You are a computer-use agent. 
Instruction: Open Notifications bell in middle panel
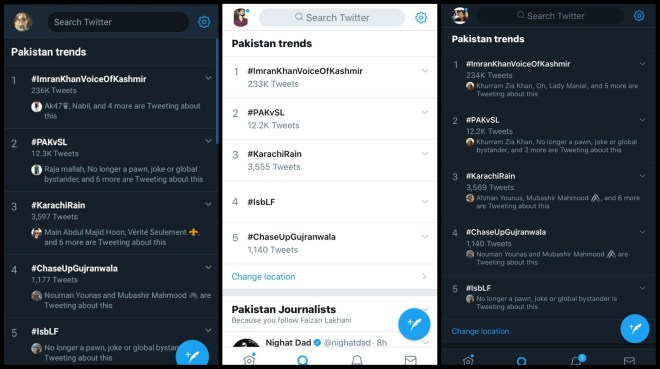click(x=357, y=360)
